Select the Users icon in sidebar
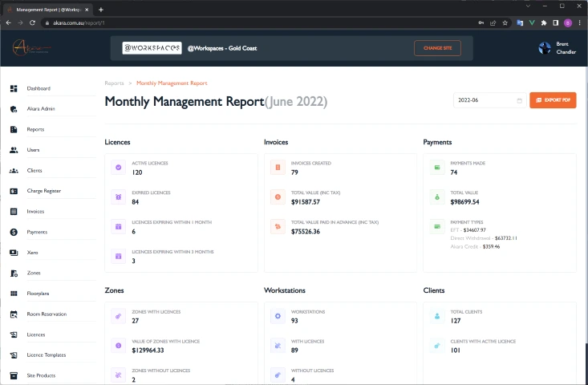Screen dimensions: 588x385 (x=14, y=150)
